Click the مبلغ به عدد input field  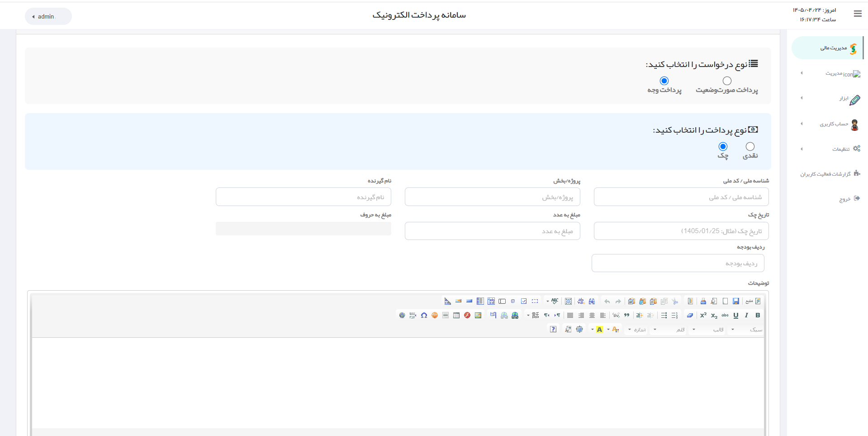[x=493, y=231]
